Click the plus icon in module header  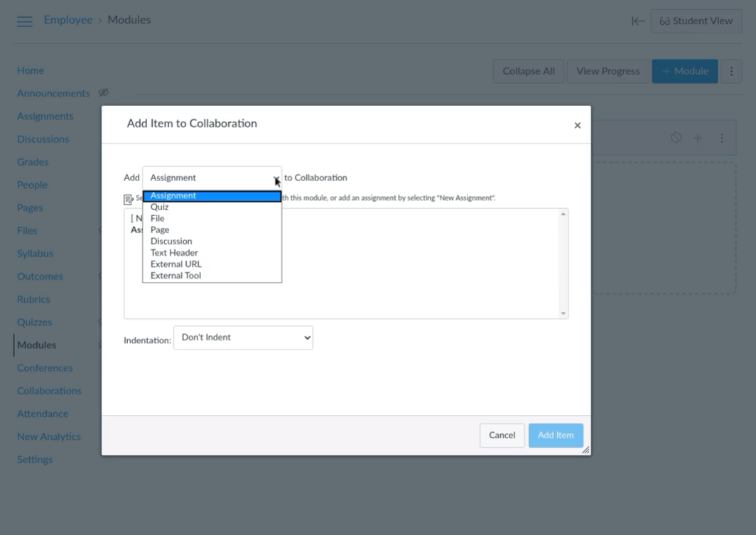(x=698, y=138)
